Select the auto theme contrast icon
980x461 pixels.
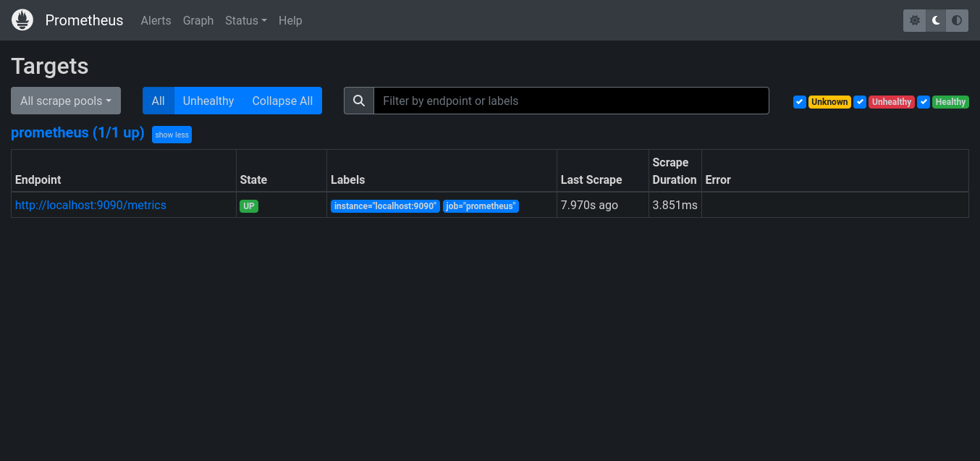click(x=957, y=20)
